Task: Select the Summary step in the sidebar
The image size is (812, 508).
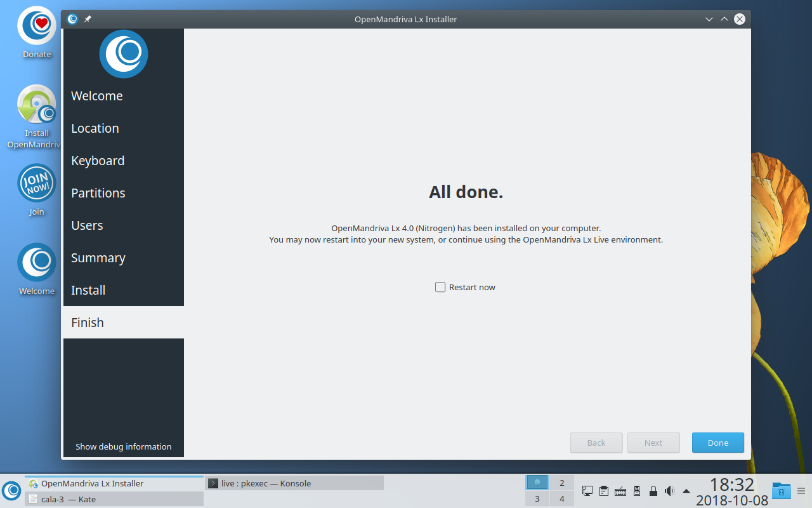Action: click(124, 258)
